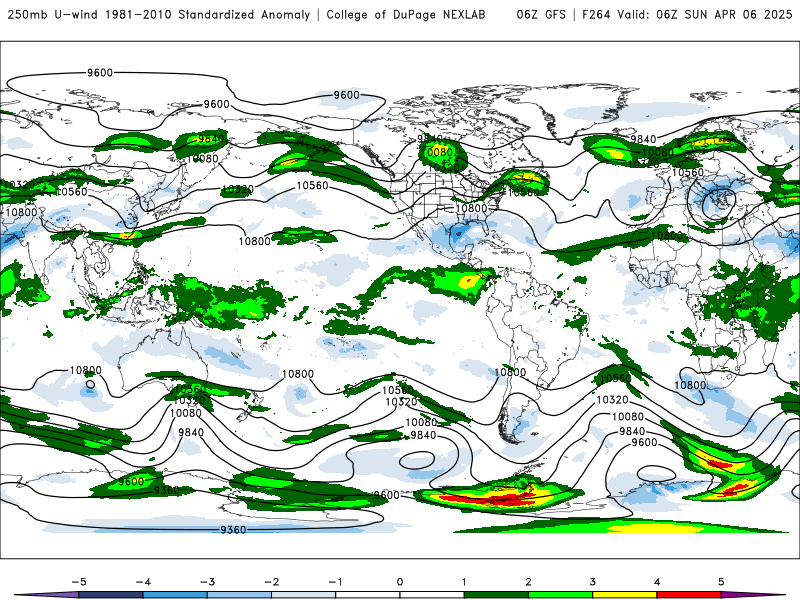Screen dimensions: 800x600
Task: Click the '-5' label on the colorbar
Action: pyautogui.click(x=79, y=582)
